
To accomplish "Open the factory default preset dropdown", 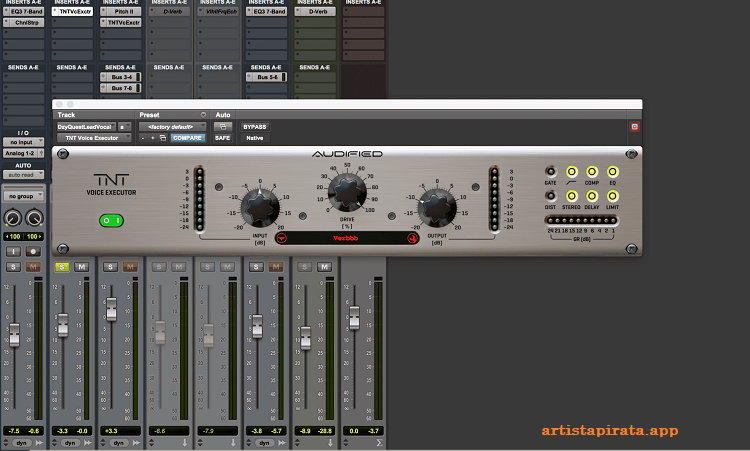I will coord(171,127).
